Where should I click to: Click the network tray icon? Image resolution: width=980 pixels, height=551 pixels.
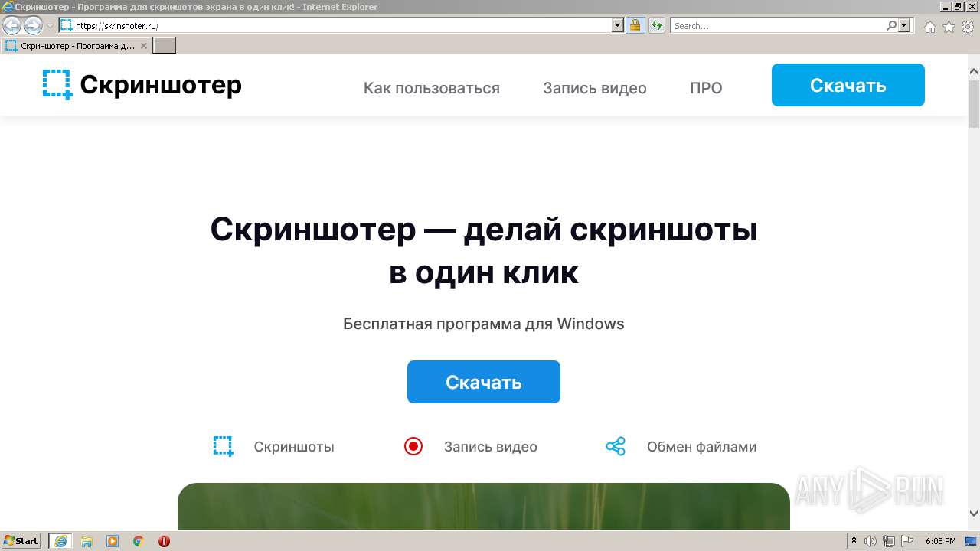click(889, 541)
